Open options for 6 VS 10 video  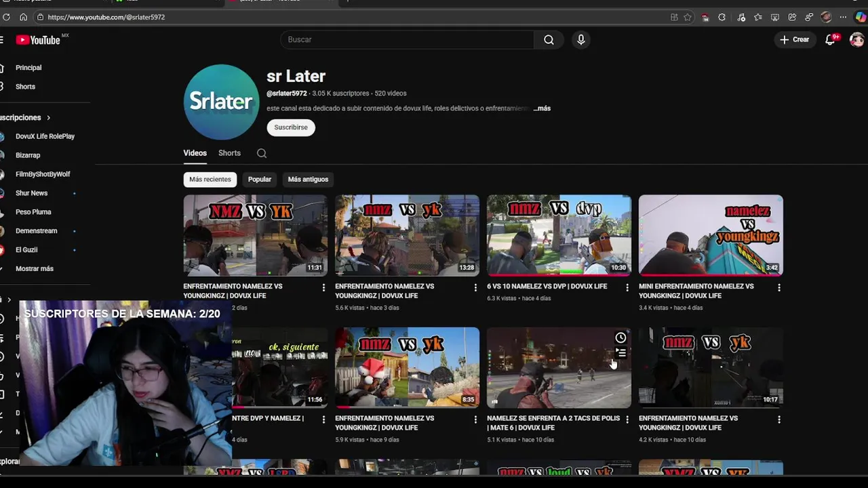pos(627,288)
